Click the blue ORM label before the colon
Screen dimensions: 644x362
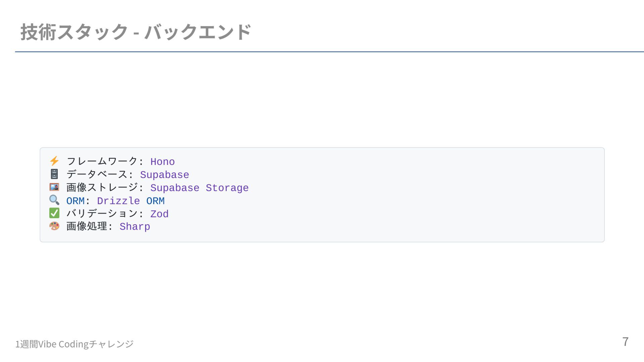(x=75, y=201)
